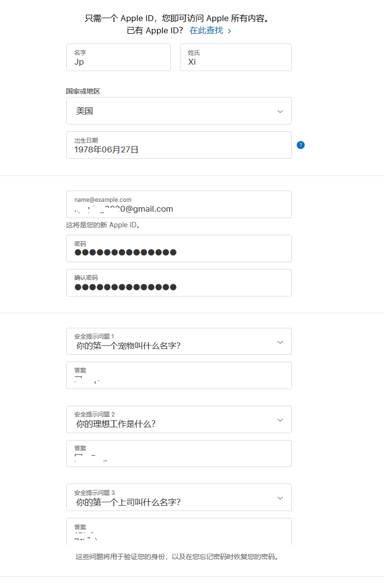This screenshot has height=588, width=384.
Task: Open the 安全提示问题 2 dropdown
Action: (179, 419)
